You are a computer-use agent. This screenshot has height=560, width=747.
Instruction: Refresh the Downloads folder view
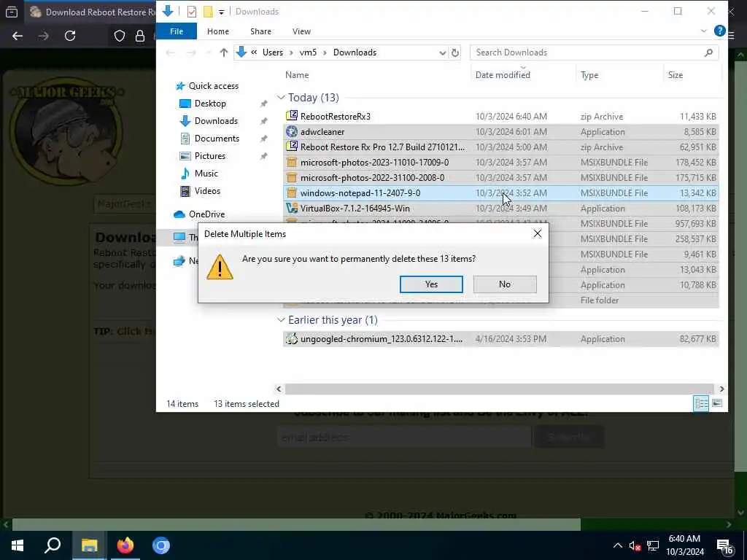455,52
